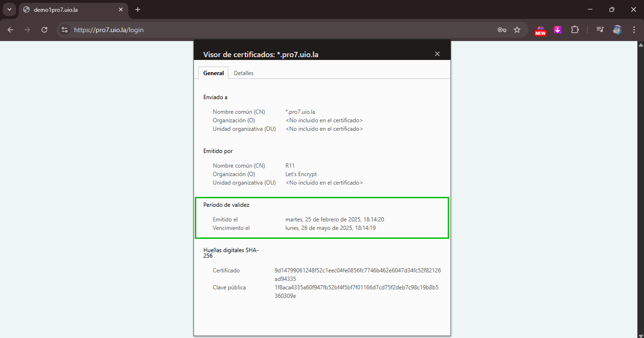The width and height of the screenshot is (644, 338).
Task: Close the demo1pro7.uio.la browser tab
Action: click(x=121, y=9)
